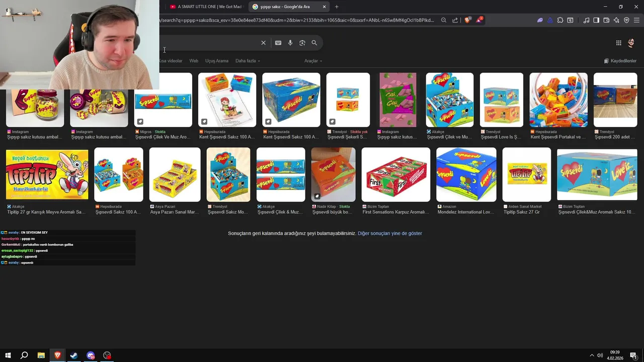Expand the Daha fazla dropdown
644x362 pixels.
pos(248,61)
